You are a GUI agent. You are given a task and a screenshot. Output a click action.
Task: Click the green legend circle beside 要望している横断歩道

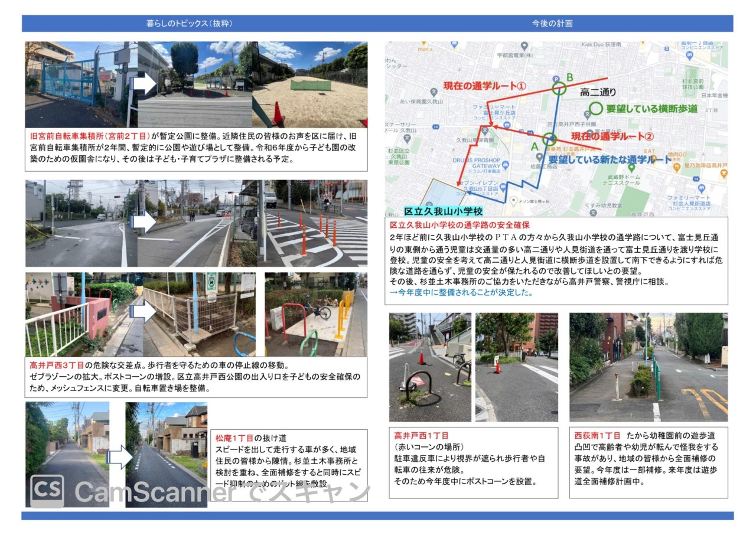click(596, 109)
